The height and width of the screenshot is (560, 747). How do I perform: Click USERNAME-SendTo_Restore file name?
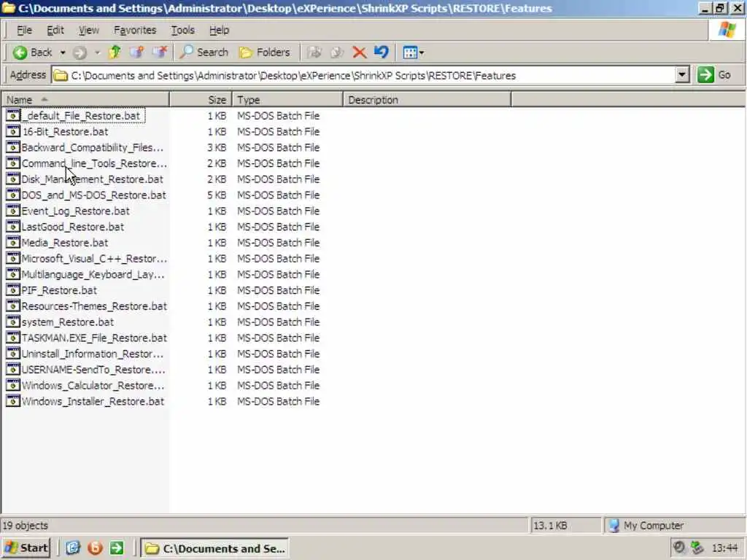pyautogui.click(x=93, y=370)
